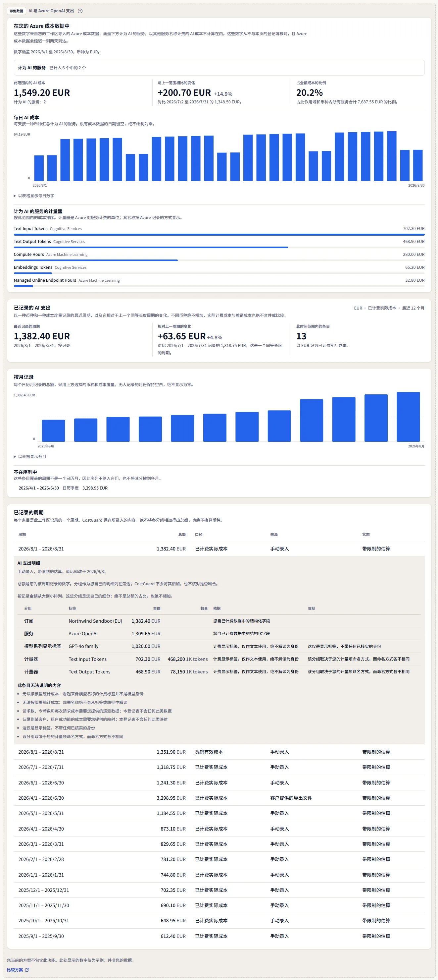Screen dimensions: 438x980
Task: Expand the 计为 AI 的服务 panel
Action: pyautogui.click(x=219, y=68)
